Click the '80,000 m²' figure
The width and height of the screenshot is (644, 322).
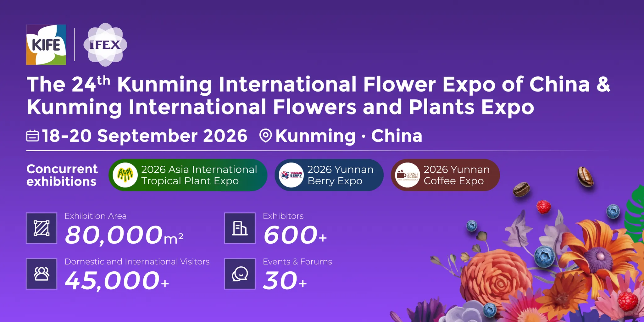coord(124,235)
